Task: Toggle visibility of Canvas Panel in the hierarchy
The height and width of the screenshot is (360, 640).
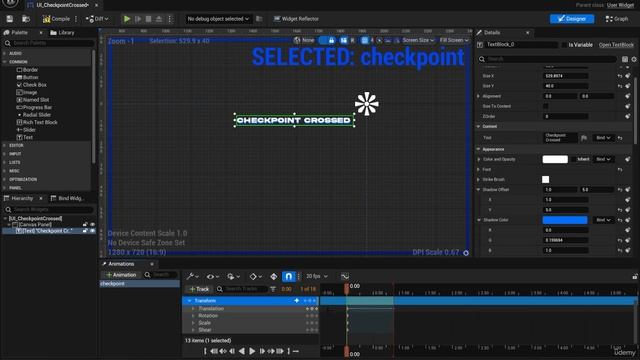Action: 93,224
